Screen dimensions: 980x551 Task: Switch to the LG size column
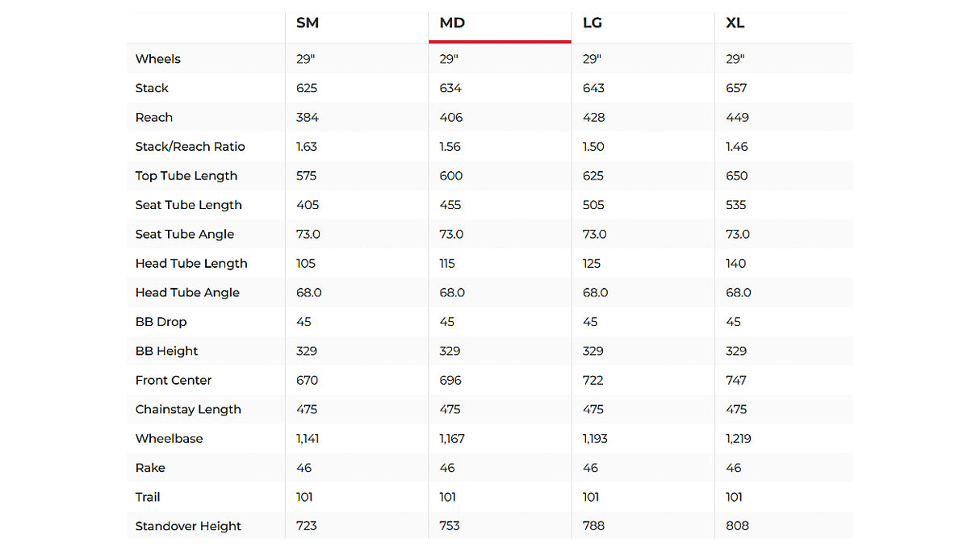tap(593, 23)
